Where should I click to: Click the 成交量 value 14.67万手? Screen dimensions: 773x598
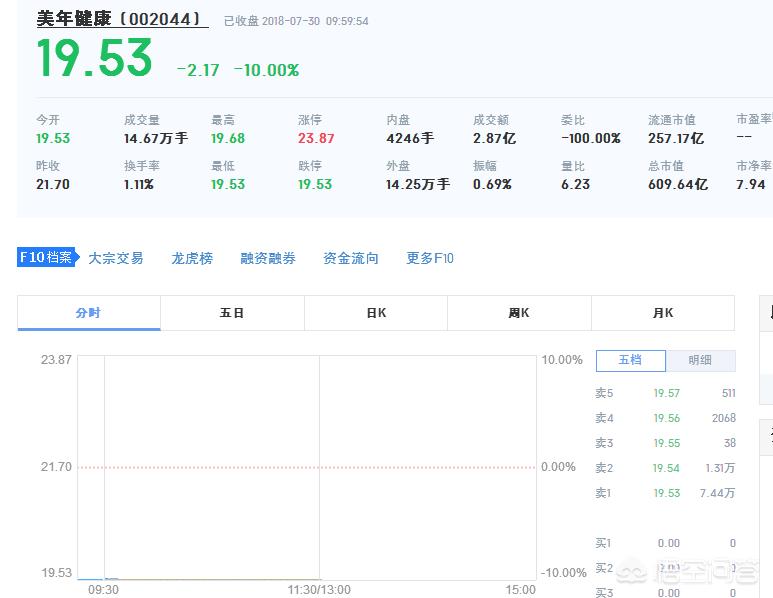pyautogui.click(x=156, y=138)
